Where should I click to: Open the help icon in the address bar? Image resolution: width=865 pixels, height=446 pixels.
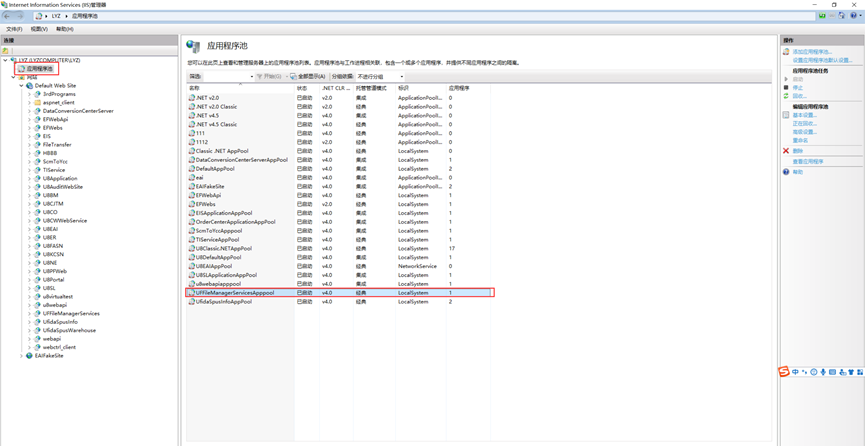point(853,16)
